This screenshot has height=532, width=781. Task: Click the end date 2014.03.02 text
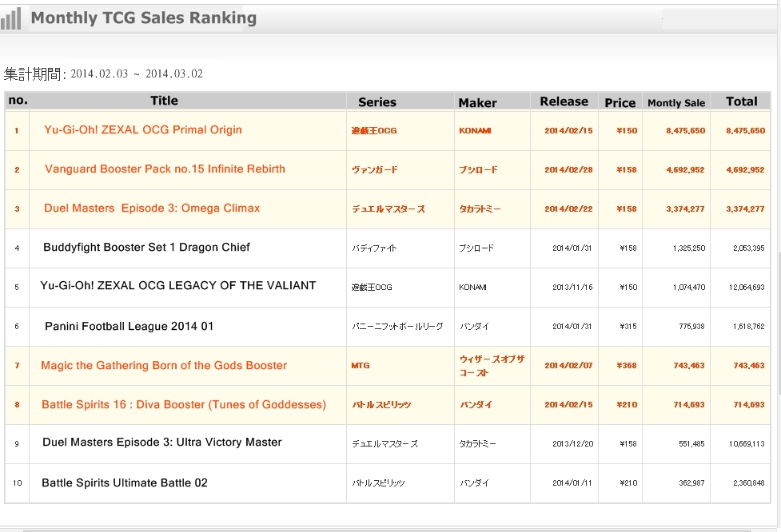click(173, 74)
